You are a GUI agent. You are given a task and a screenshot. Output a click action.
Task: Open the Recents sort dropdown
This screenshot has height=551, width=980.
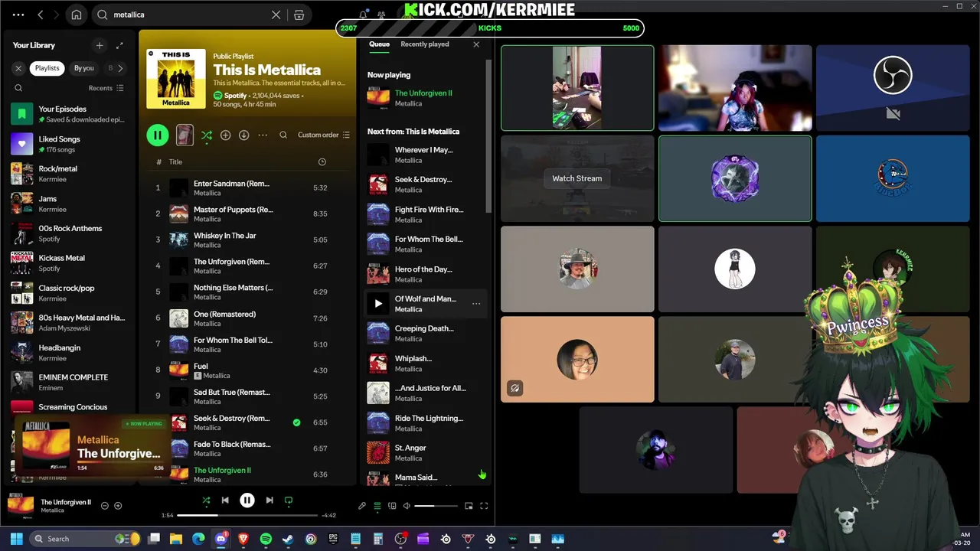point(106,88)
